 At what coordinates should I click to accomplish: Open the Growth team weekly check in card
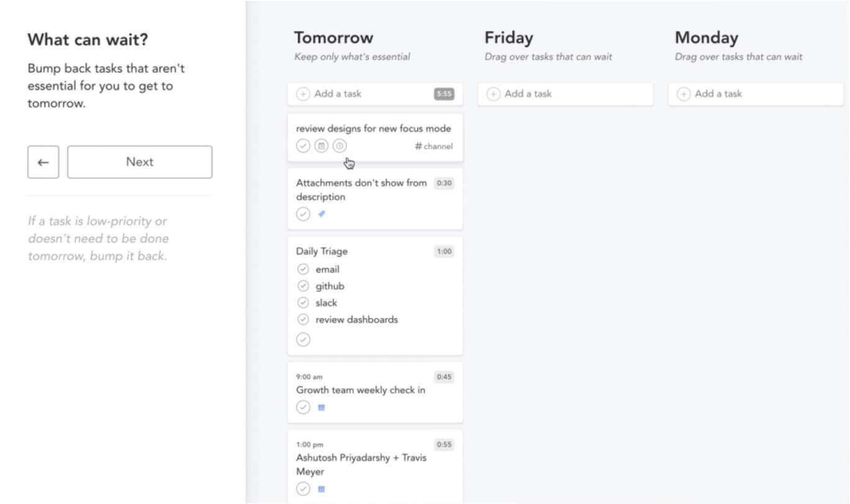click(x=375, y=392)
